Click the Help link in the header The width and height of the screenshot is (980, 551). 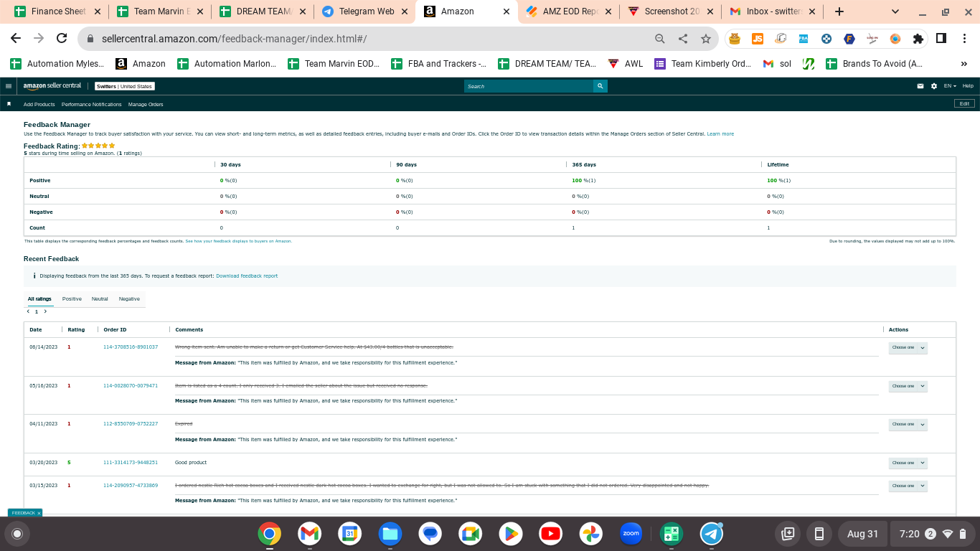coord(968,86)
